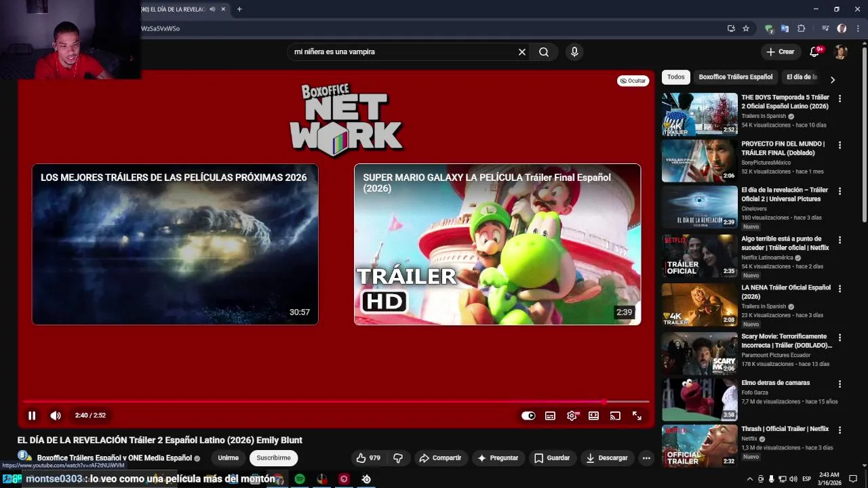Image resolution: width=868 pixels, height=488 pixels.
Task: Open options menu for 'Algo terrible está a punto' video
Action: 840,240
